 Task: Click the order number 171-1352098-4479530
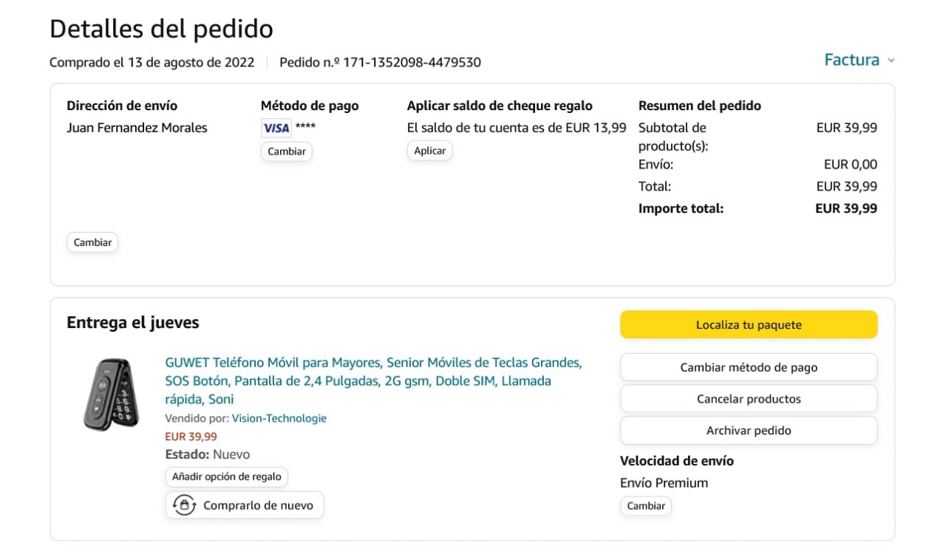[412, 62]
